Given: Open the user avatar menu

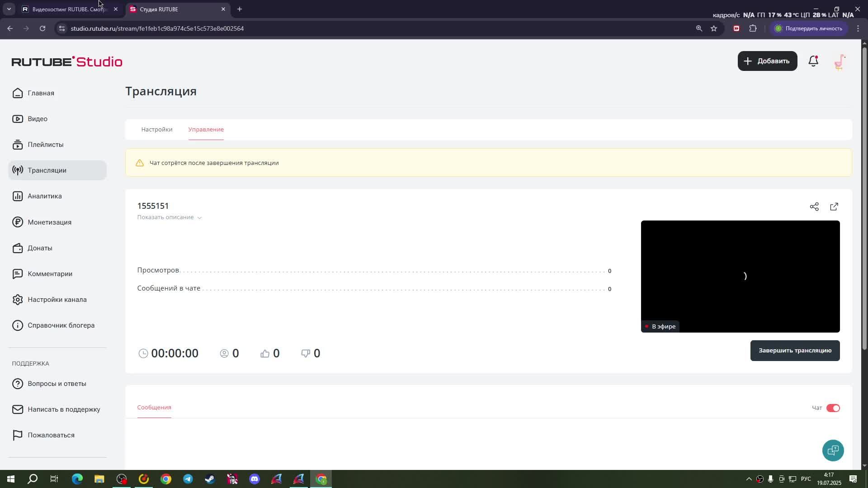Looking at the screenshot, I should pyautogui.click(x=840, y=61).
